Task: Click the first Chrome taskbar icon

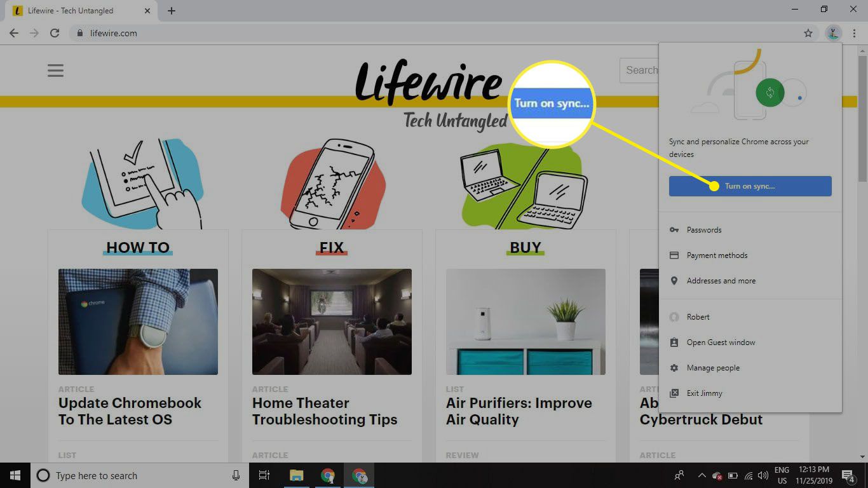Action: click(x=327, y=475)
